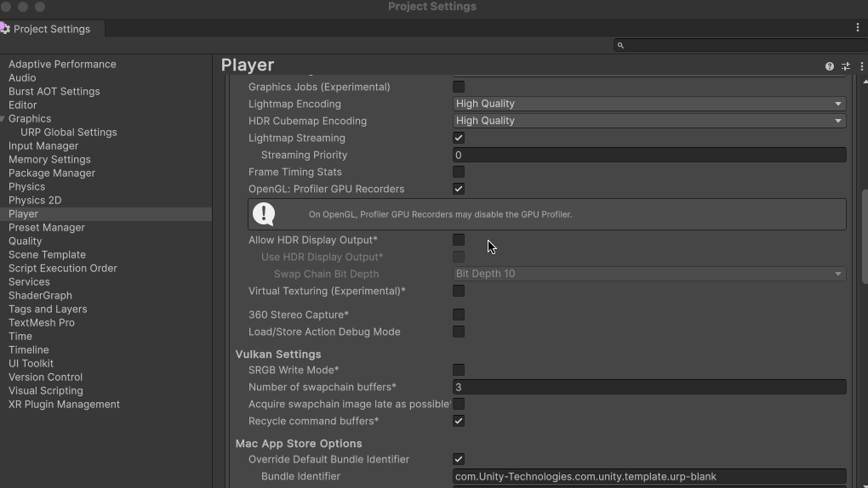Select ShaderGraph category

pyautogui.click(x=40, y=296)
